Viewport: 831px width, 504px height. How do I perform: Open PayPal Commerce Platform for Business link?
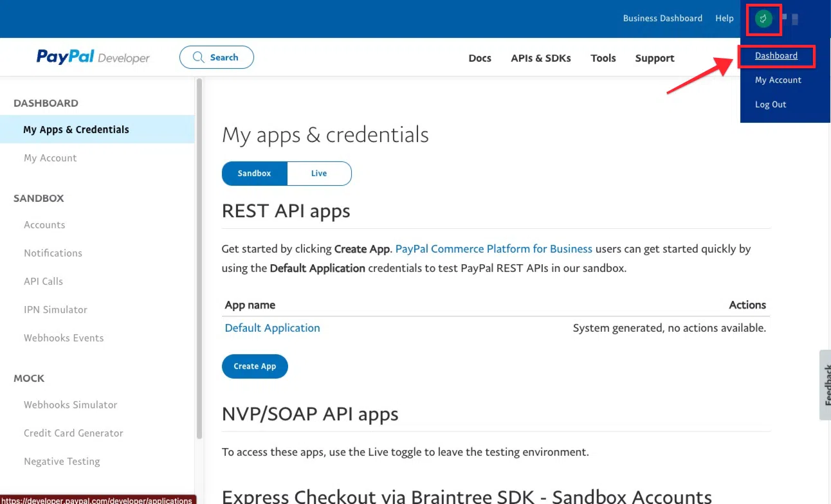click(x=493, y=249)
